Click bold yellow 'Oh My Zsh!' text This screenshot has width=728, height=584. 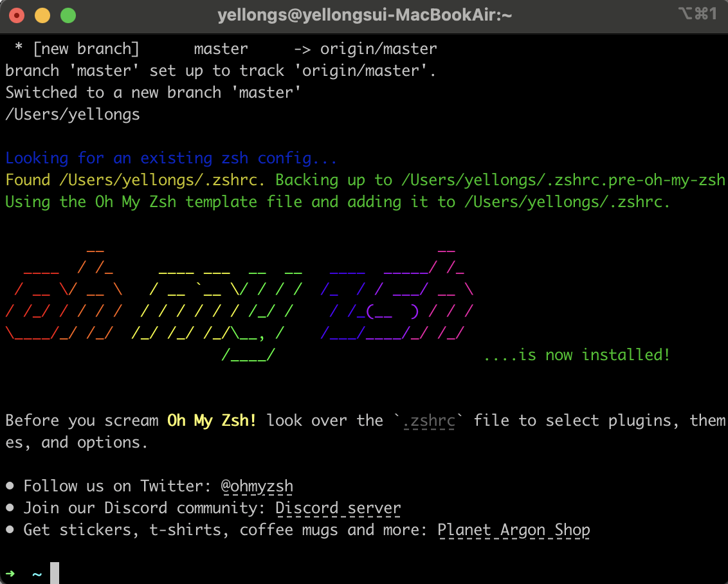click(x=212, y=421)
